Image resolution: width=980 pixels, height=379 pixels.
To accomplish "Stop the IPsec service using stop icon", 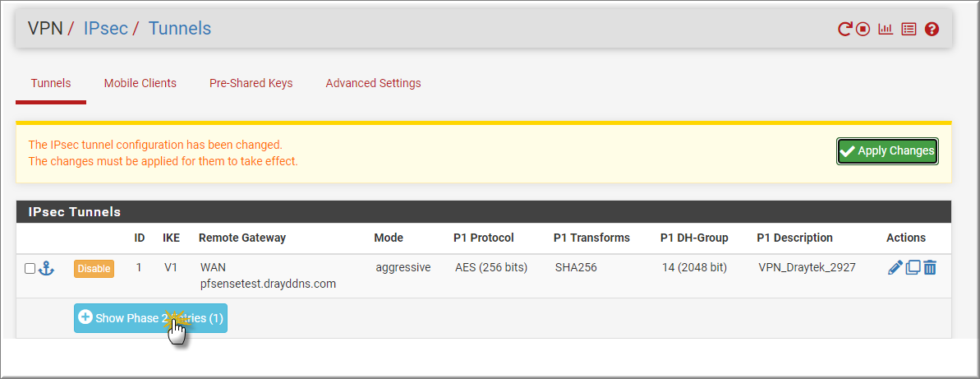I will pos(863,29).
